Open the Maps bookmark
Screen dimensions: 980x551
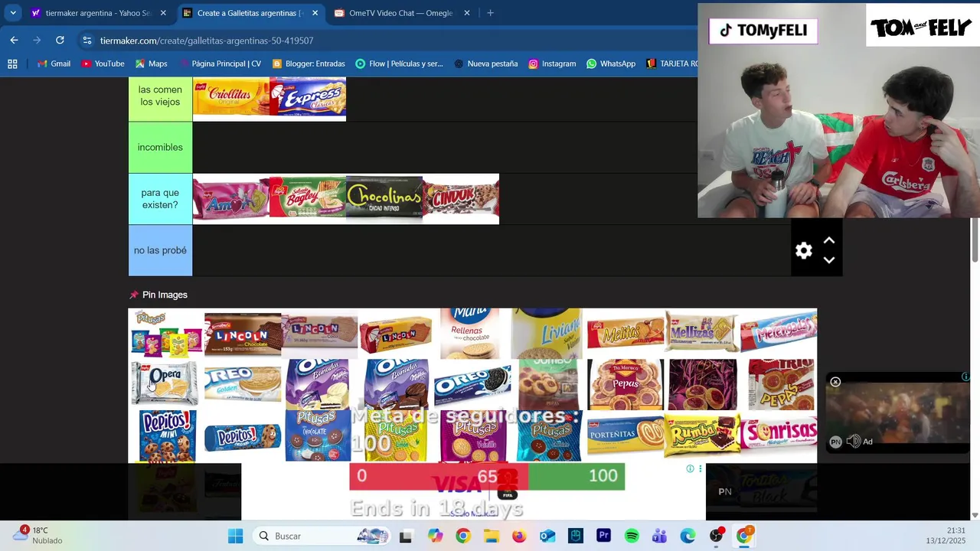[x=151, y=64]
